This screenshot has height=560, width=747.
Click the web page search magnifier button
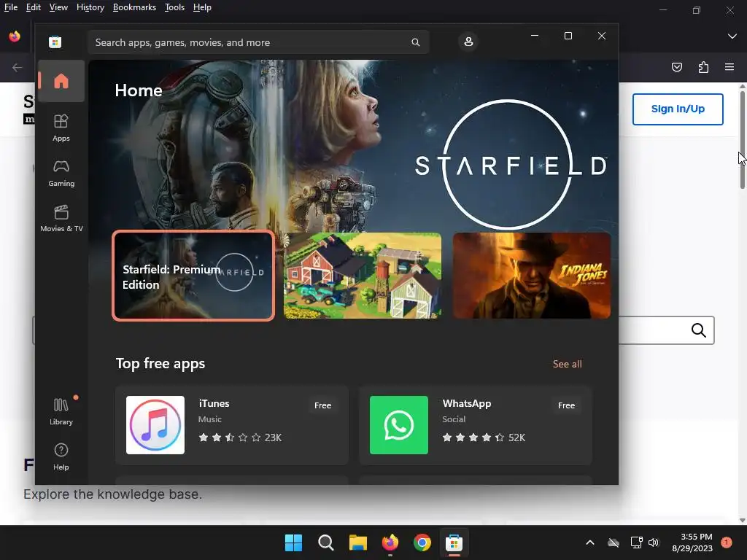click(x=698, y=330)
